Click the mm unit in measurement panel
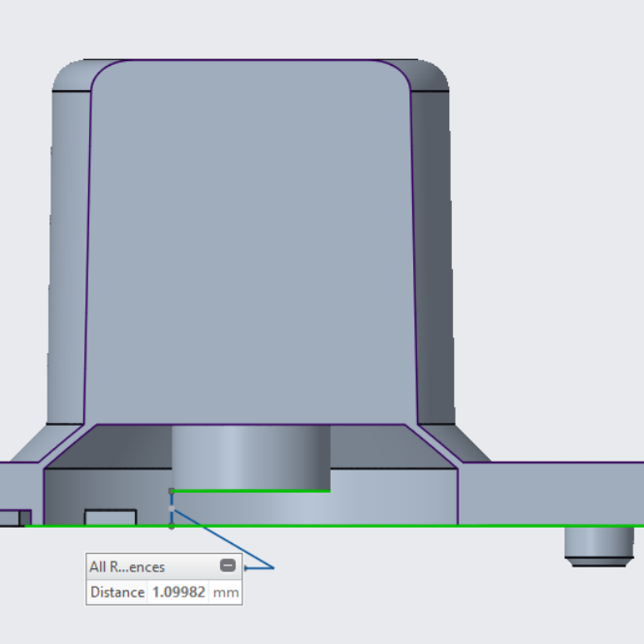The height and width of the screenshot is (644, 644). coord(225,592)
